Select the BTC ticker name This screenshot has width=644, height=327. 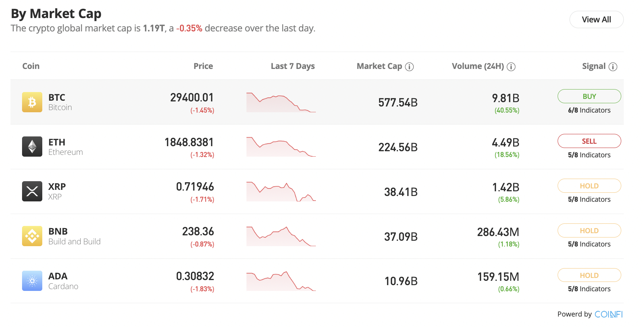point(57,97)
